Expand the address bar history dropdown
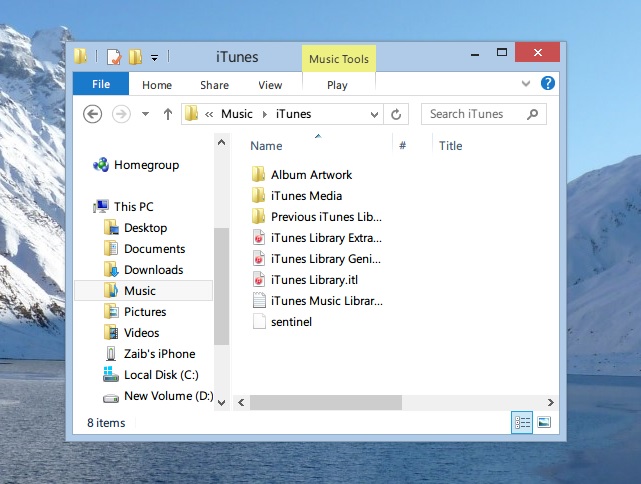 point(374,114)
